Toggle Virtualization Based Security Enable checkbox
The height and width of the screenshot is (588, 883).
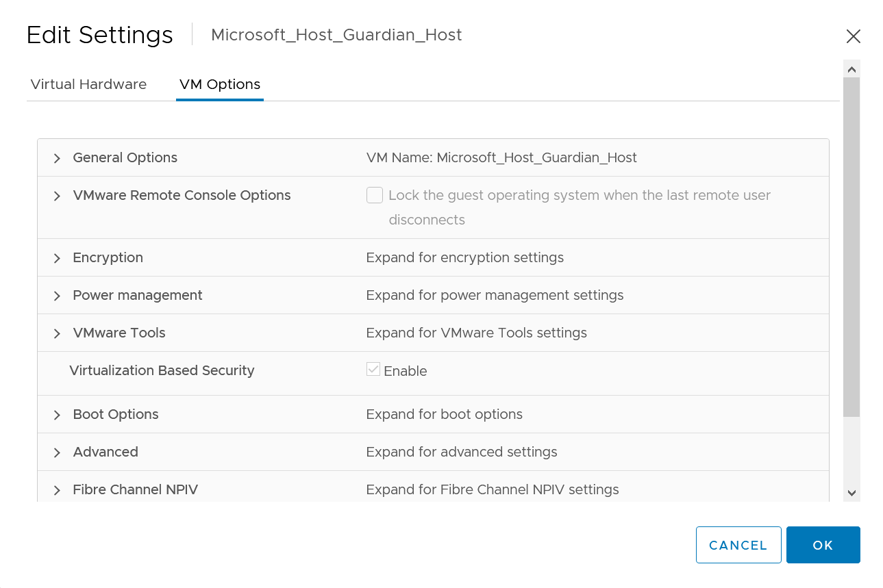tap(373, 370)
